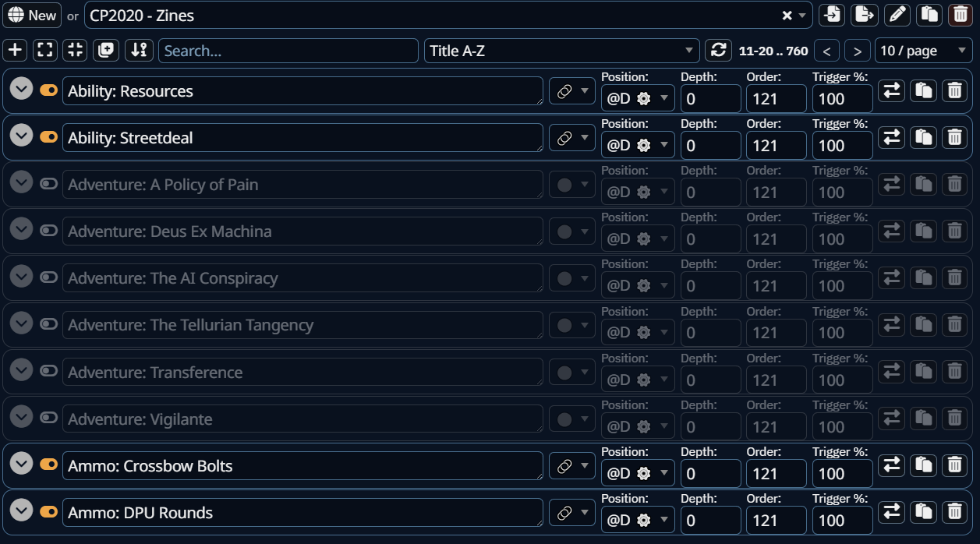
Task: Open the 10 / page dropdown
Action: click(924, 51)
